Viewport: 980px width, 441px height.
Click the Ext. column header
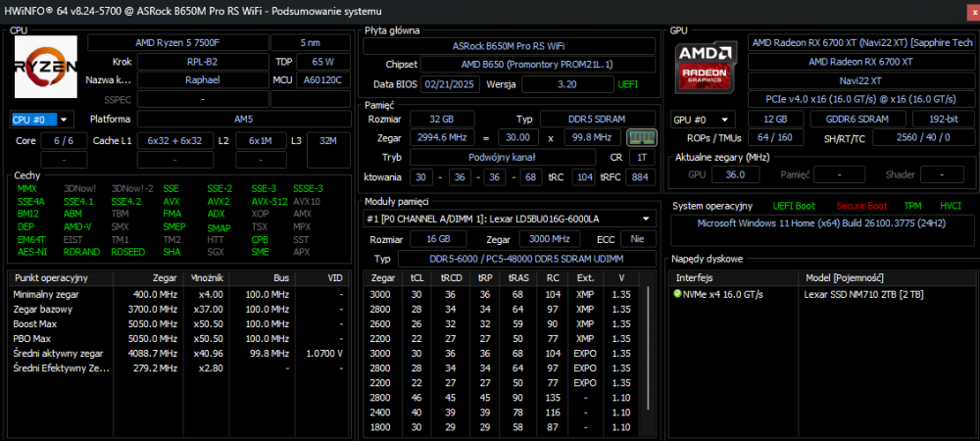586,278
